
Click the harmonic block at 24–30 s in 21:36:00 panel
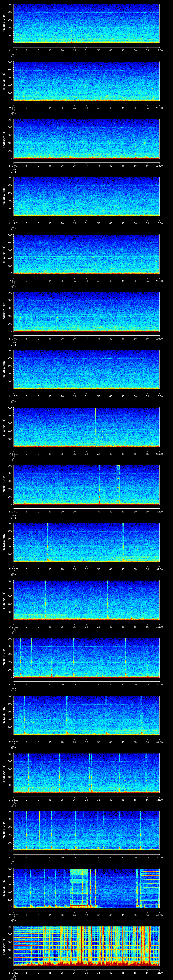pyautogui.click(x=79, y=889)
